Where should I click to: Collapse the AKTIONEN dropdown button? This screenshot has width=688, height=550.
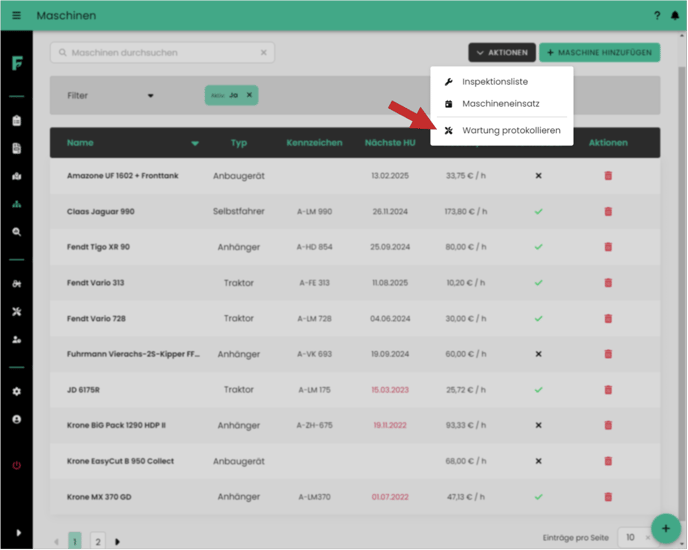click(x=502, y=53)
